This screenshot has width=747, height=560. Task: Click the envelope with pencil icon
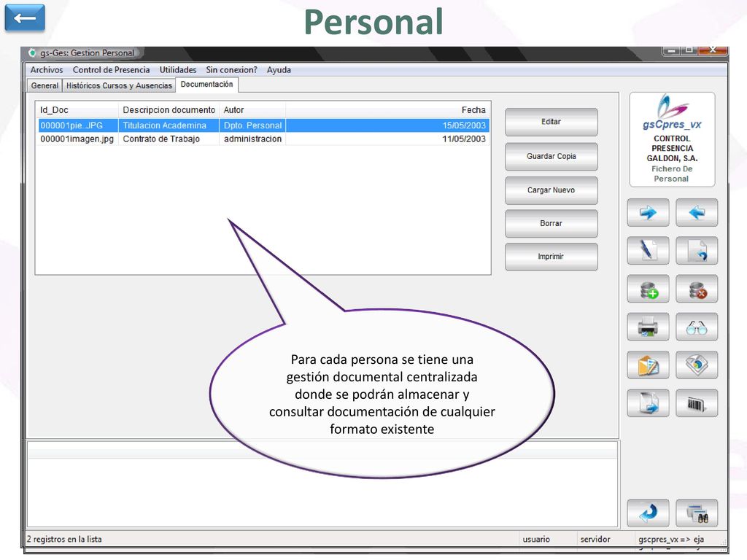click(x=648, y=365)
